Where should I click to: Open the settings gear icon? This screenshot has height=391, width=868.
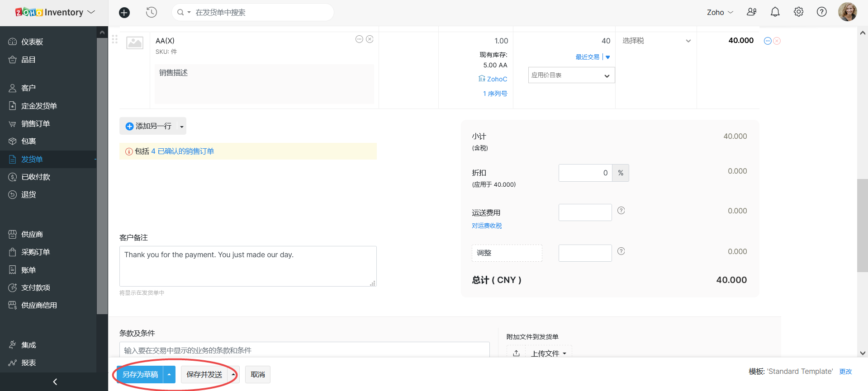[798, 12]
